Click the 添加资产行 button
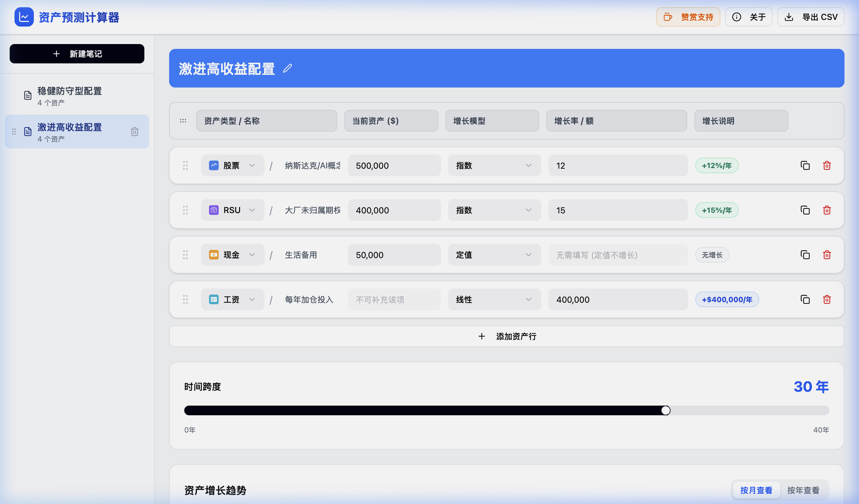Image resolution: width=859 pixels, height=504 pixels. (507, 336)
